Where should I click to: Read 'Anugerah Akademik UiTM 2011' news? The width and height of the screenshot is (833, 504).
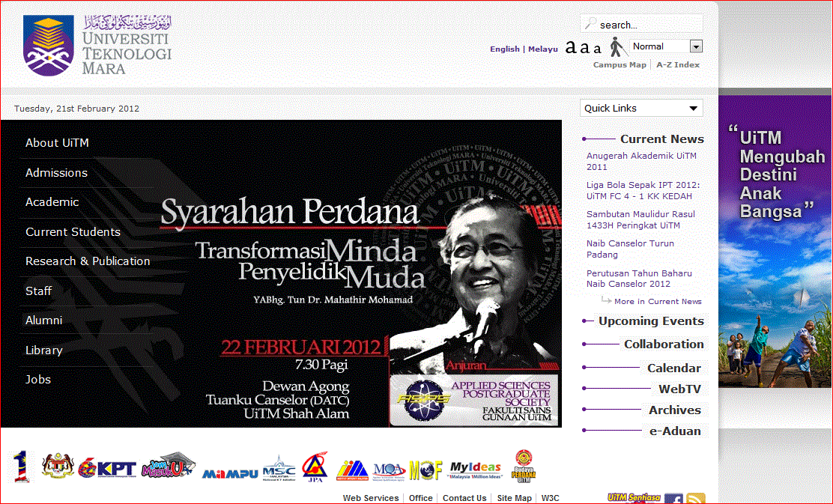(641, 162)
